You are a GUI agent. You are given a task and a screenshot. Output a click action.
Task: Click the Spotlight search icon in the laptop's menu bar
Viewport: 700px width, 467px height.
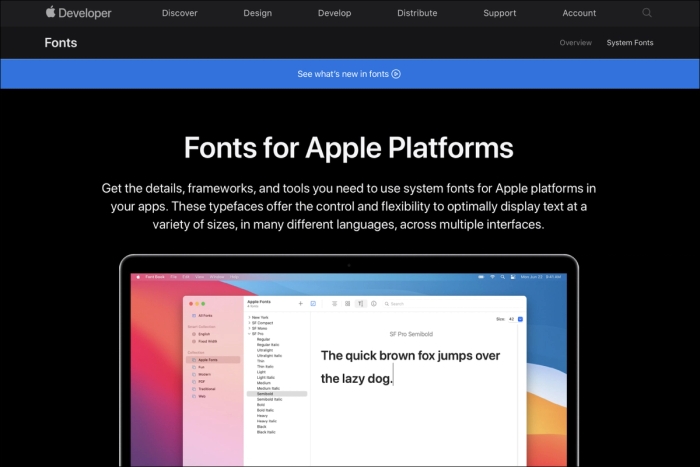503,277
